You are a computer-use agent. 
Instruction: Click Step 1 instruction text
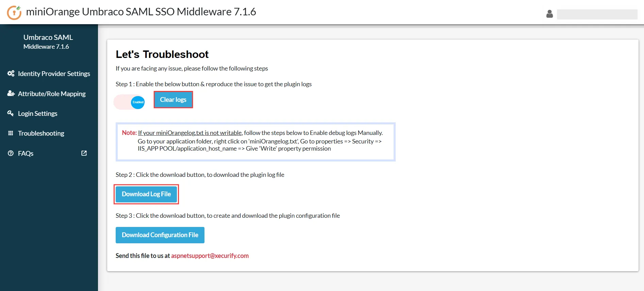[214, 84]
